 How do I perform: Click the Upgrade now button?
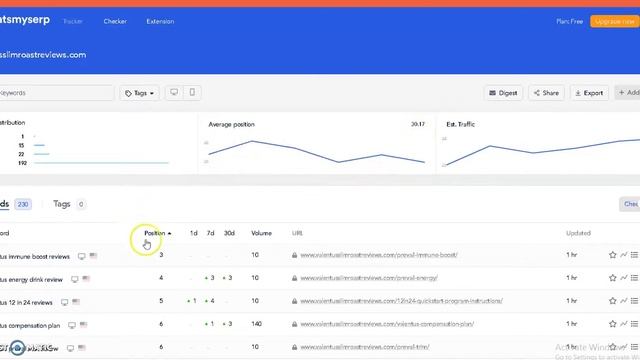click(615, 21)
